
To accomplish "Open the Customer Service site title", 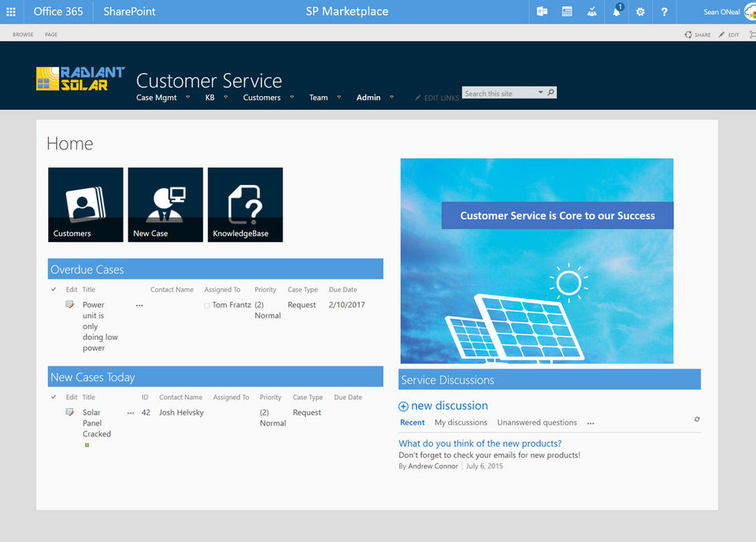I will click(x=209, y=80).
